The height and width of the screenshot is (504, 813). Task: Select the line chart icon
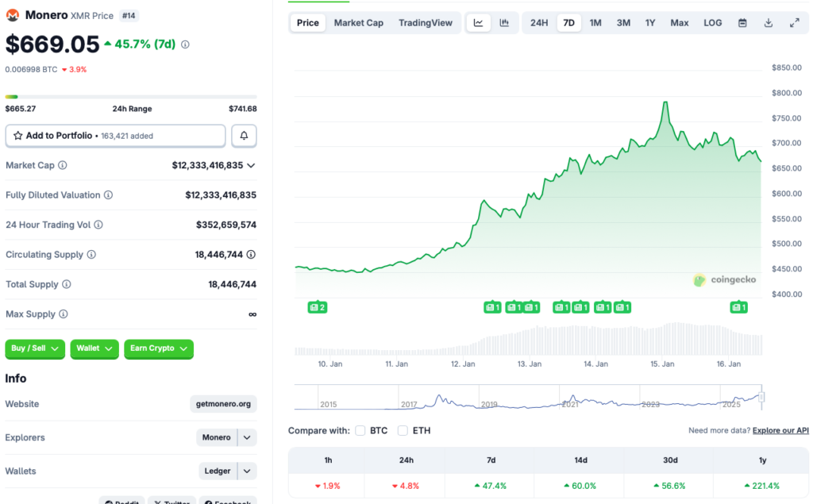click(478, 22)
